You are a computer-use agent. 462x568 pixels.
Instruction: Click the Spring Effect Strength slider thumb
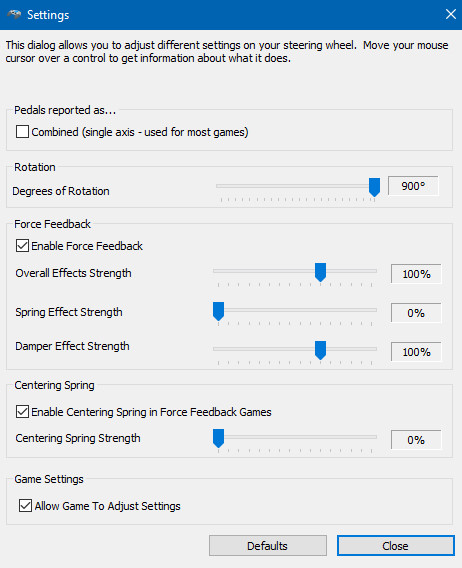[218, 311]
